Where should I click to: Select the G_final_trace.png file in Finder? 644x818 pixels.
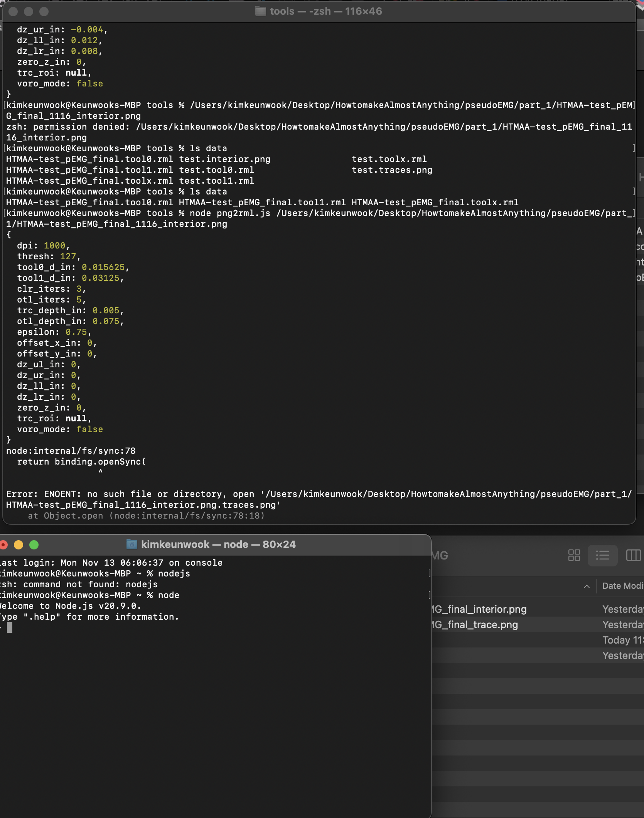click(x=475, y=624)
